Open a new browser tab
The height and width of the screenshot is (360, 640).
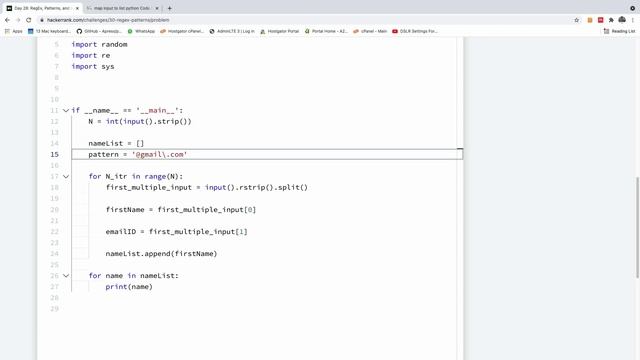[170, 8]
